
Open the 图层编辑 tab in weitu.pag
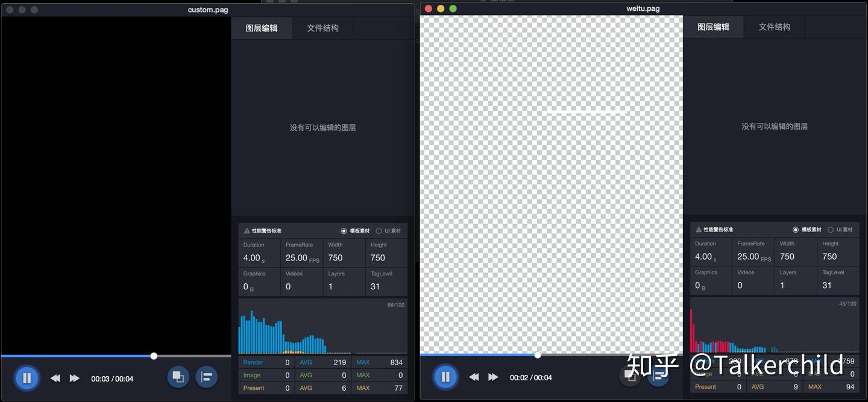point(713,27)
